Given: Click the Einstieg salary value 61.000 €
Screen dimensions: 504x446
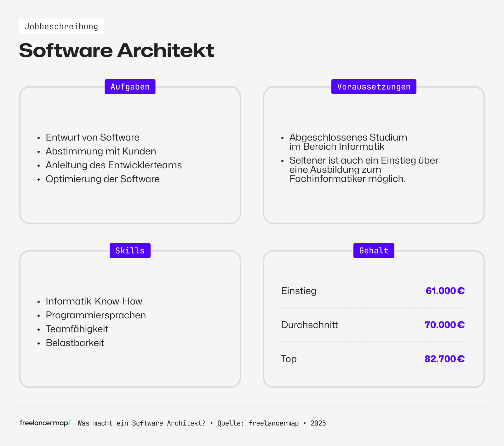Looking at the screenshot, I should (445, 291).
